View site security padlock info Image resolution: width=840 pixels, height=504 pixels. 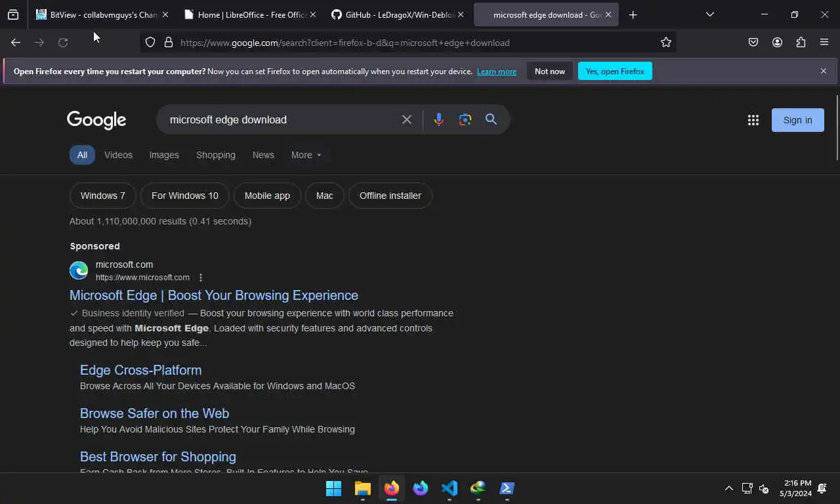click(x=169, y=43)
